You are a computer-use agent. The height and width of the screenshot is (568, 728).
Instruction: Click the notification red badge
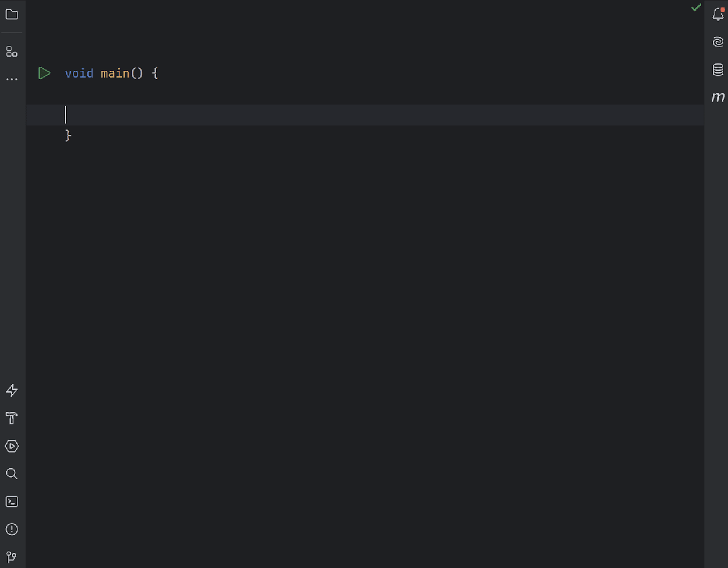coord(723,9)
